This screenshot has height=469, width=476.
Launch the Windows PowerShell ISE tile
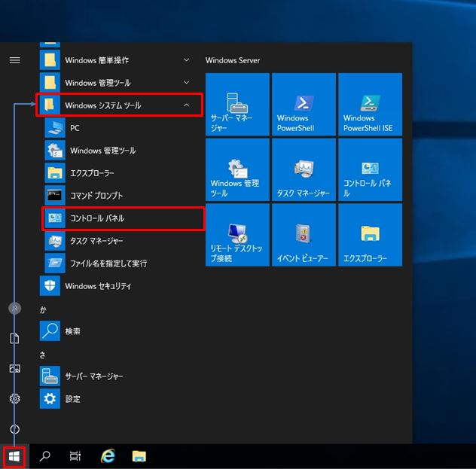371,104
